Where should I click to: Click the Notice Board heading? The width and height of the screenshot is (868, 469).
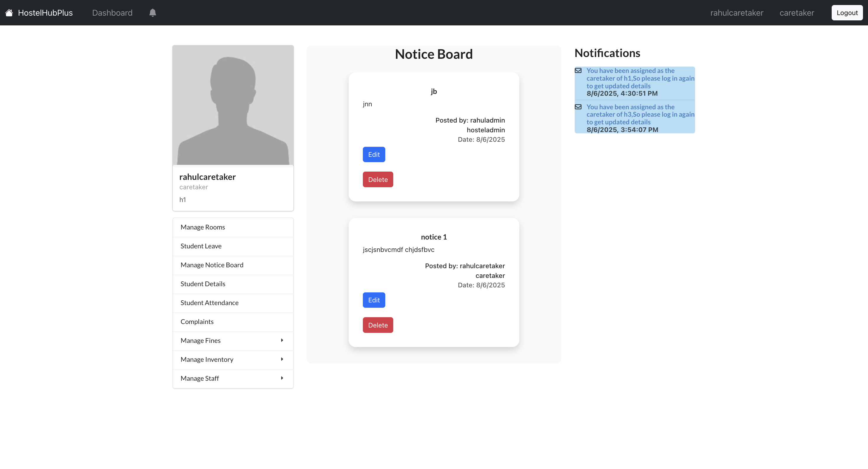[x=434, y=54]
